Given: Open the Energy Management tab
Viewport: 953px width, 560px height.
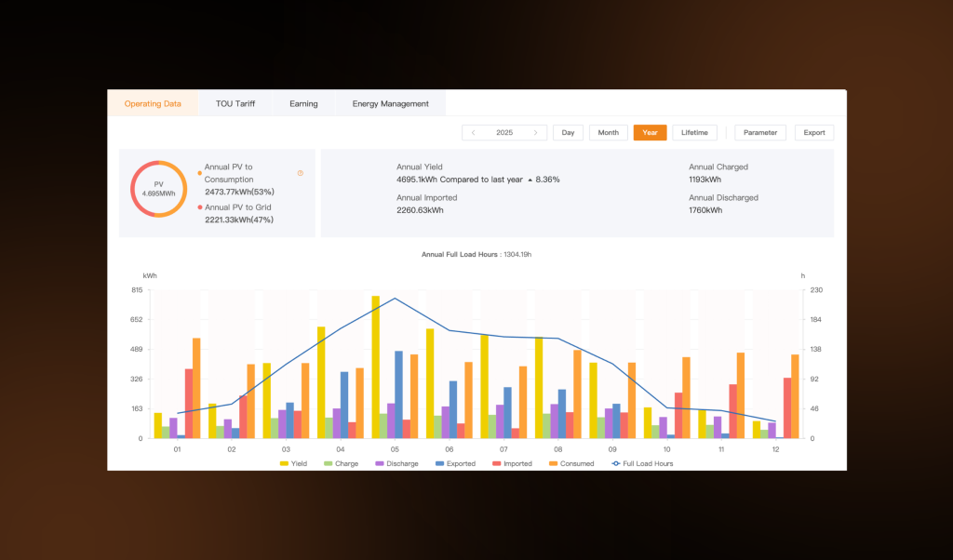Looking at the screenshot, I should [x=390, y=103].
